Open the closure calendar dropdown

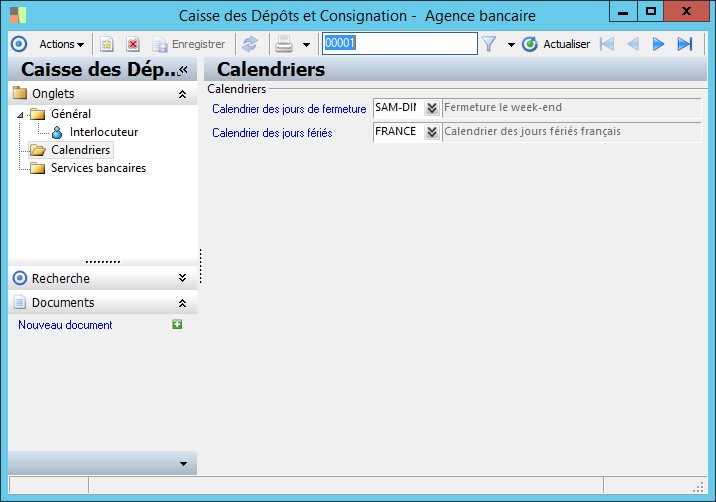(x=432, y=108)
